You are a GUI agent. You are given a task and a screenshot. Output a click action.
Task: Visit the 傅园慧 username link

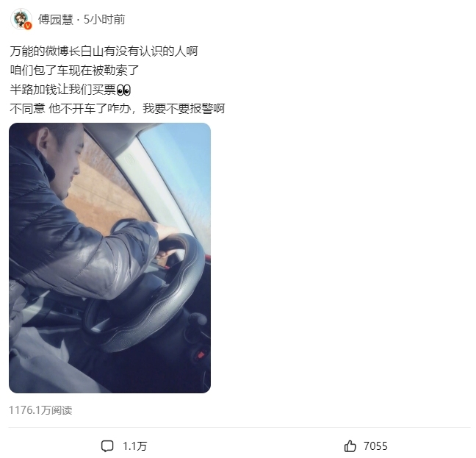pyautogui.click(x=56, y=19)
